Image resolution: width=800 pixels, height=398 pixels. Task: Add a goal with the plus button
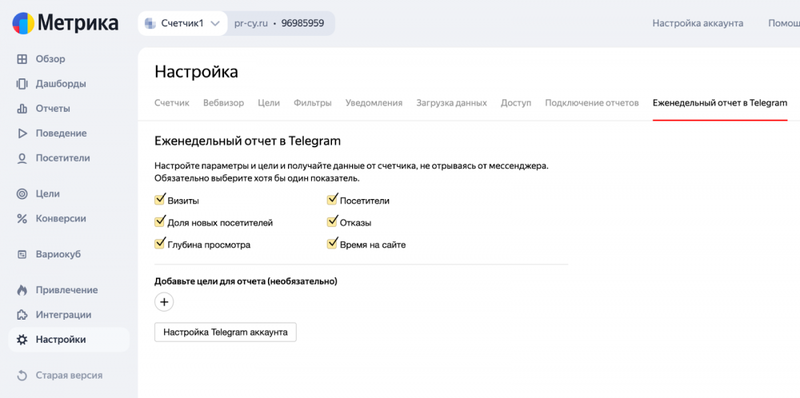click(x=164, y=302)
